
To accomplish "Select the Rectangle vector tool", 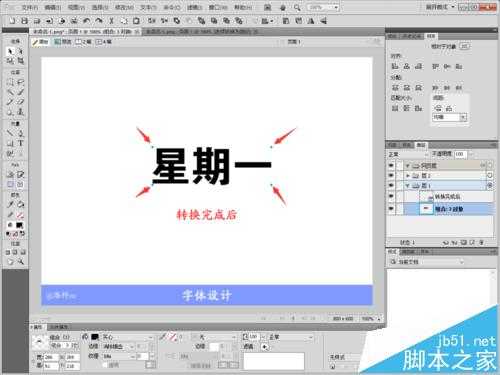I will (10, 143).
